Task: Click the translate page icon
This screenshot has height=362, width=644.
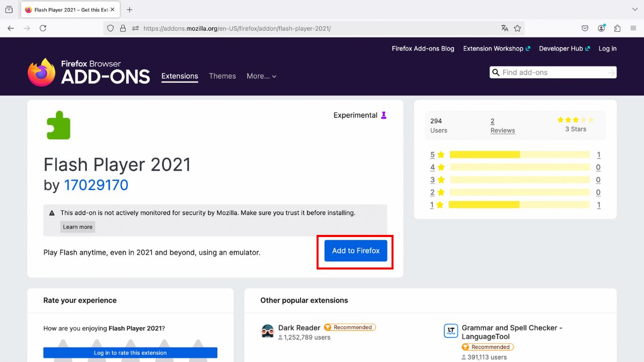Action: (x=504, y=28)
